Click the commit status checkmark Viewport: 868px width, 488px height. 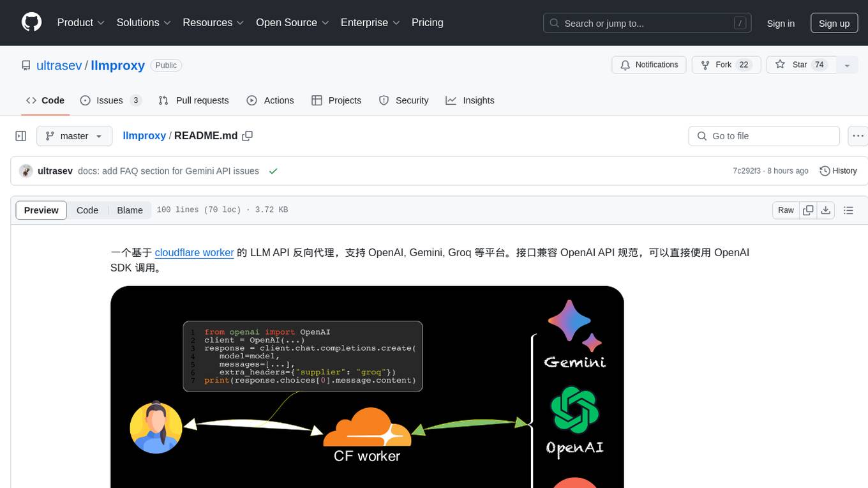[x=273, y=171]
